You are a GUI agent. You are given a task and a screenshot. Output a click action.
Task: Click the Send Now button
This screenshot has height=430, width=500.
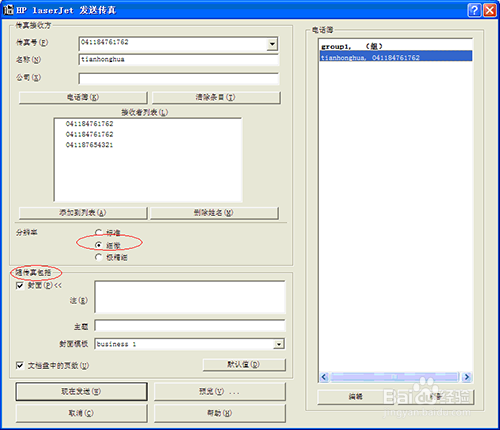point(81,391)
